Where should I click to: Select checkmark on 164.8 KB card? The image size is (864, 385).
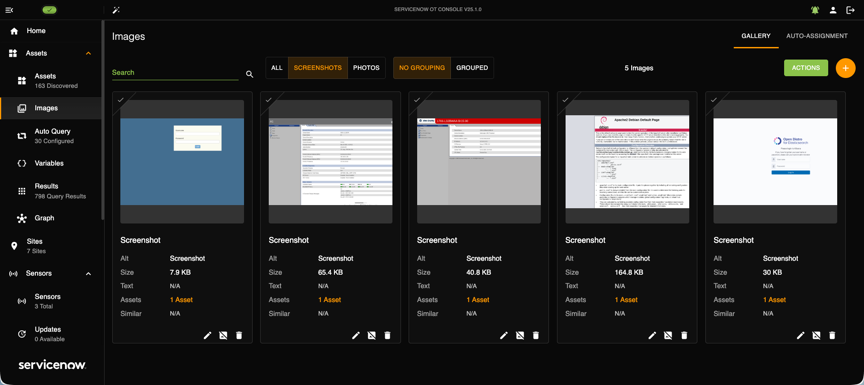tap(565, 100)
